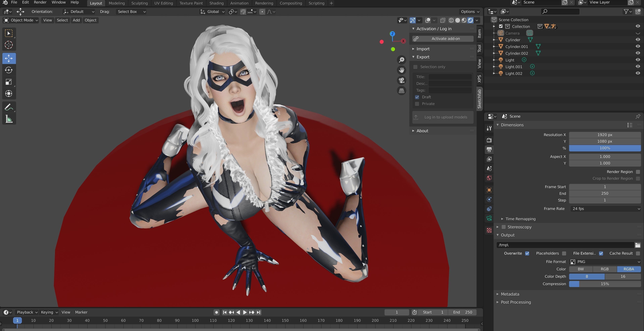Switch to material preview shading
The image size is (644, 331).
pyautogui.click(x=464, y=20)
